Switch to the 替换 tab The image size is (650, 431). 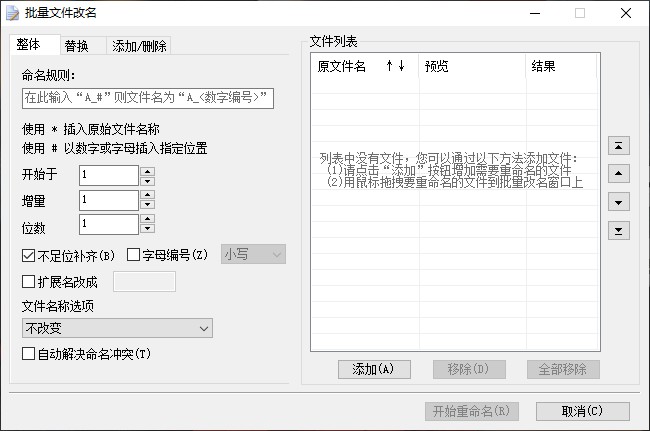(83, 46)
